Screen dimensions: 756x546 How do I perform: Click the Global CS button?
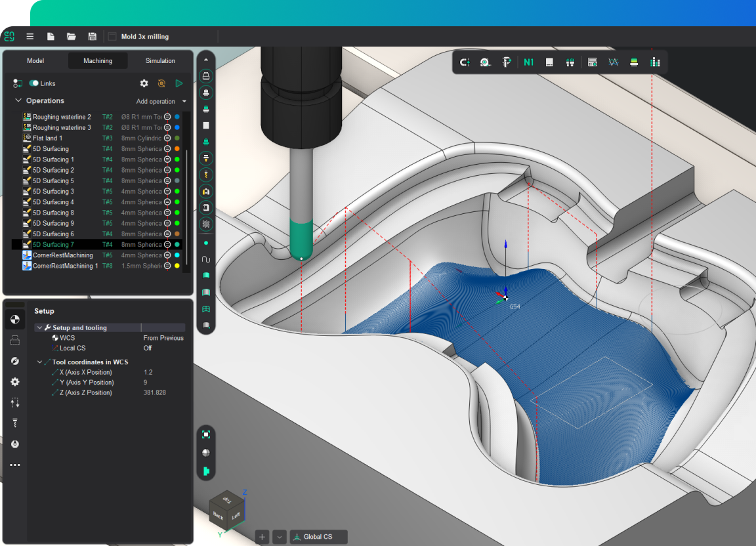click(x=318, y=537)
